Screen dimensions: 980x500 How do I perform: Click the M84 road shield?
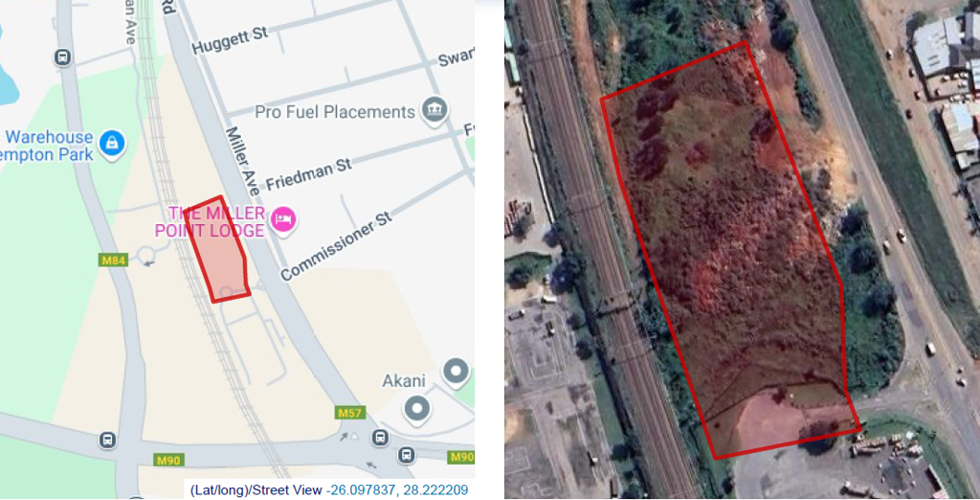(x=113, y=260)
